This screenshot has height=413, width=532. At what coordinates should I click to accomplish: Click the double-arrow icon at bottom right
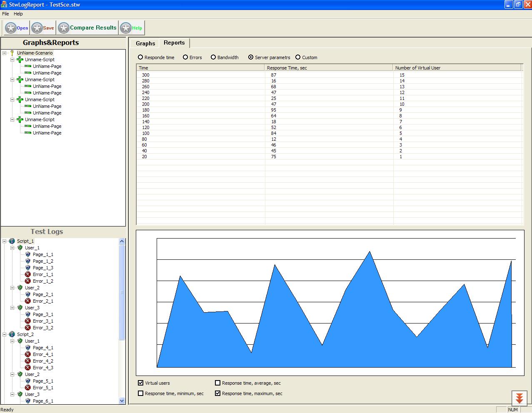pos(519,398)
